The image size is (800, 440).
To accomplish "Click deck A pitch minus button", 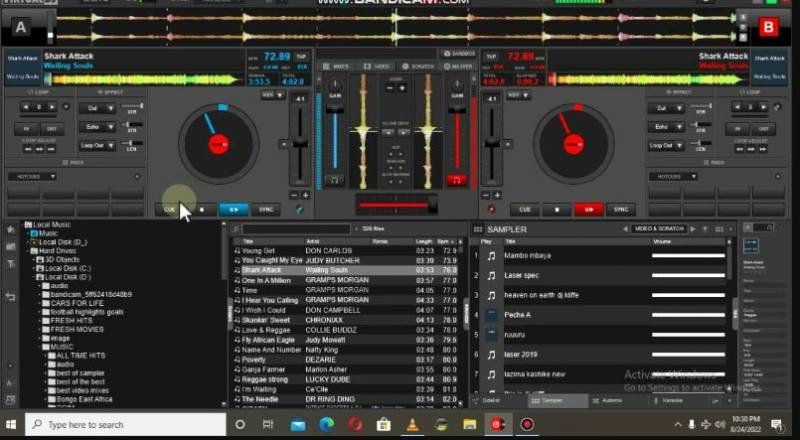I will coord(294,195).
